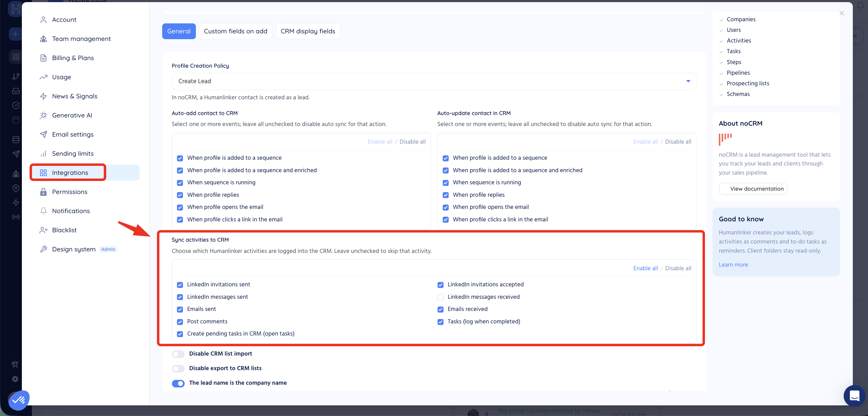Viewport: 868px width, 416px height.
Task: Uncheck Emails received
Action: tap(440, 309)
